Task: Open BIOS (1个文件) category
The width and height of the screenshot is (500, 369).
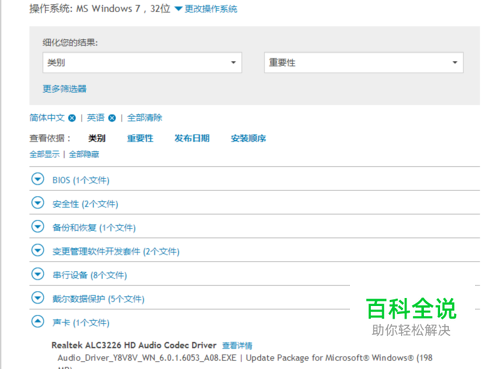Action: [81, 180]
